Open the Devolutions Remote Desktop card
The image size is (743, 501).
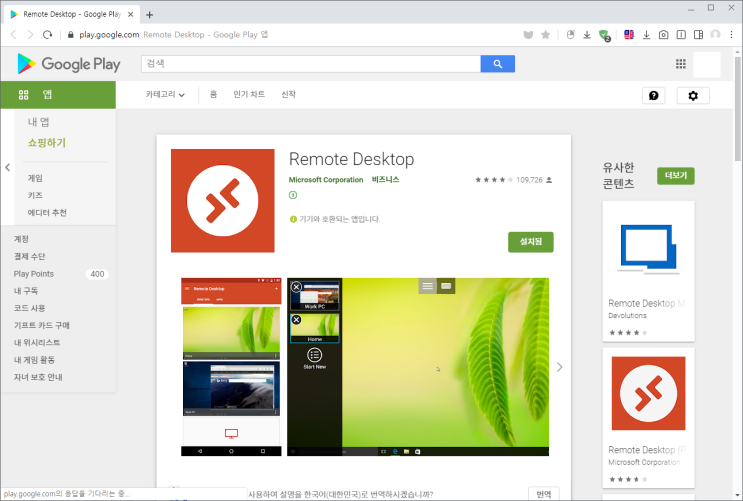(648, 271)
